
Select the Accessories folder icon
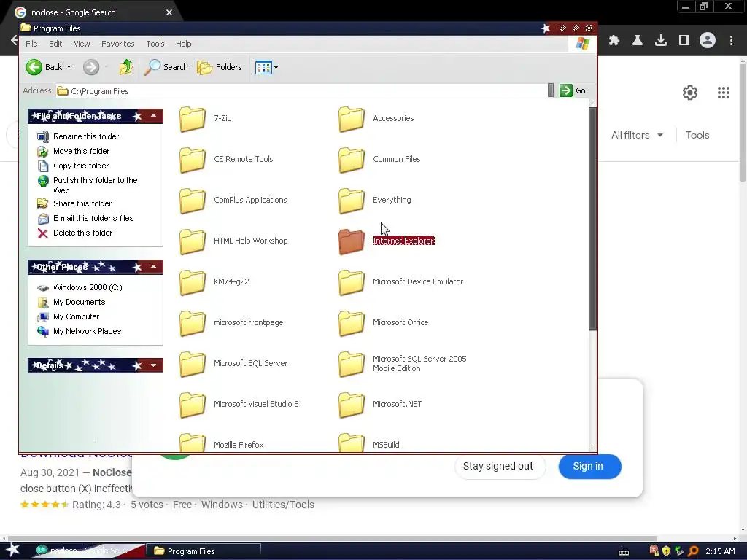[x=352, y=119]
